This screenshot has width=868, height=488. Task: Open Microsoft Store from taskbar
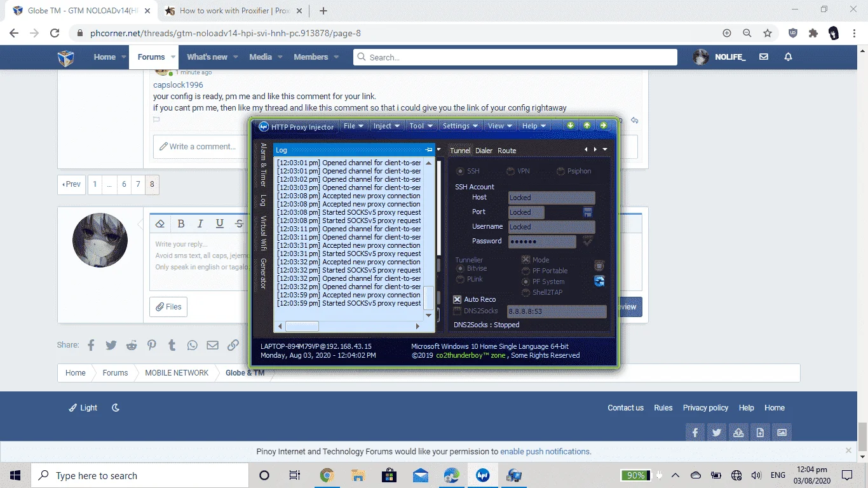click(389, 475)
